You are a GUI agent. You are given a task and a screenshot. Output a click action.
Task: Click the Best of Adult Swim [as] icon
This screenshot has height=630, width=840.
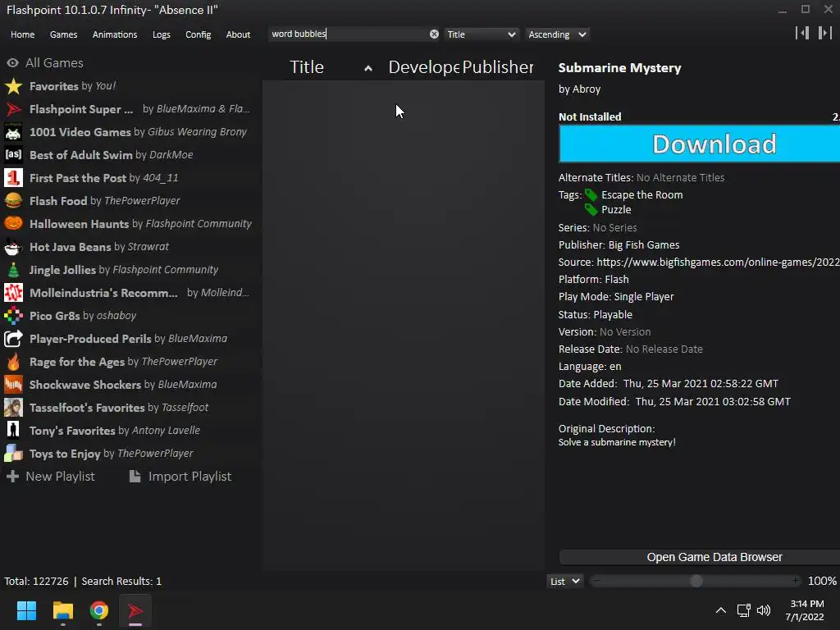pos(13,155)
